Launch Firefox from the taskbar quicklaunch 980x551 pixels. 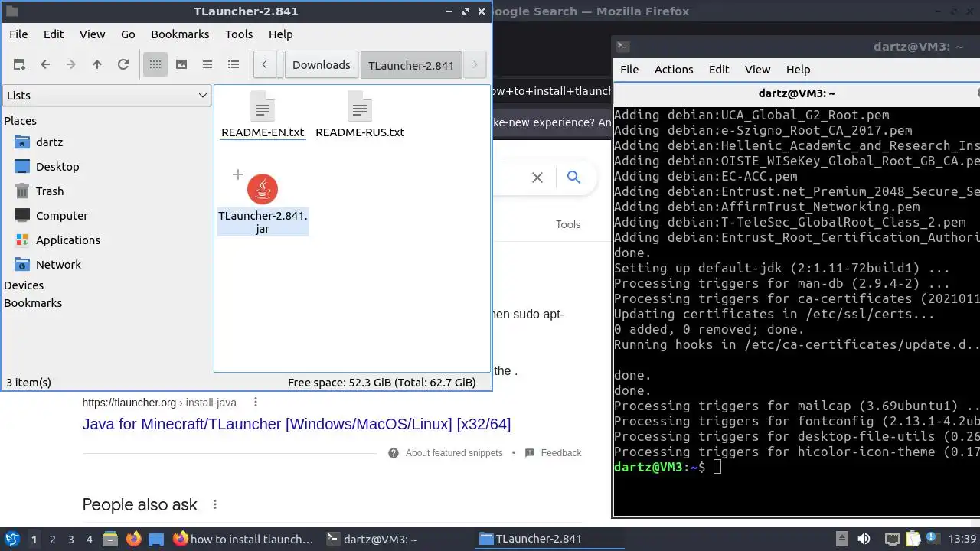click(x=133, y=539)
